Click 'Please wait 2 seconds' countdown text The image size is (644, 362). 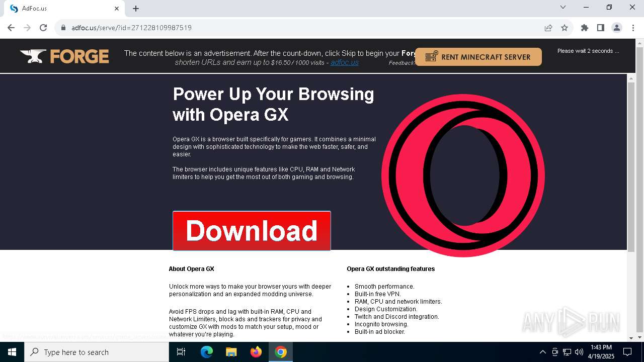coord(588,51)
